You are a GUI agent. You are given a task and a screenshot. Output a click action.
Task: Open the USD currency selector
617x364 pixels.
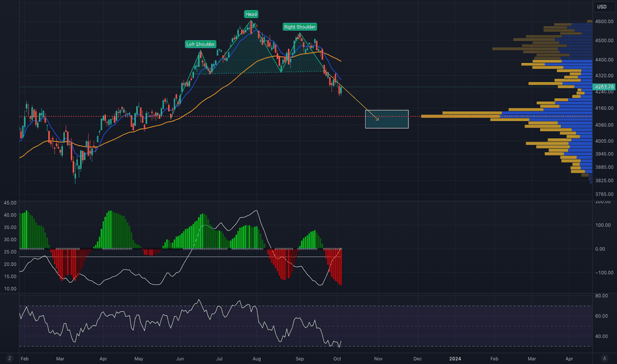[x=603, y=7]
